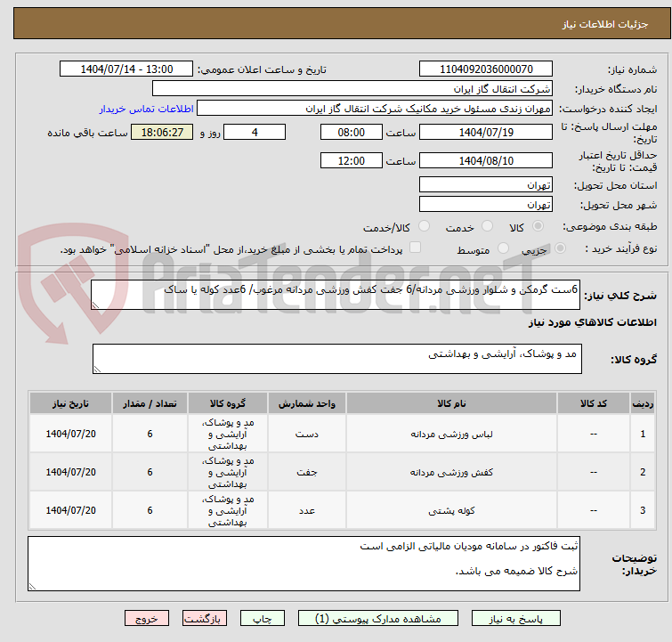672x642 pixels.
Task: Open 'مشاهده مدارک پیوستی (1)' attachments
Action: pyautogui.click(x=379, y=618)
